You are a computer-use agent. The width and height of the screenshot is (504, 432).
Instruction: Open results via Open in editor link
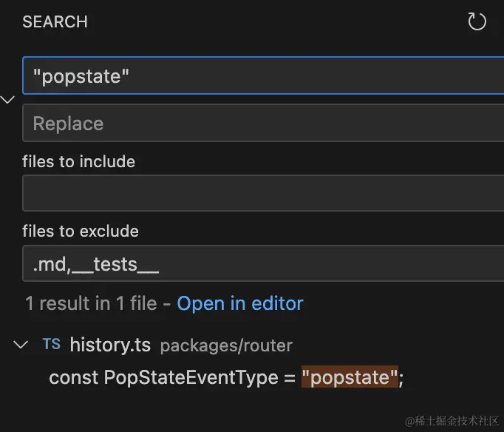coord(240,303)
